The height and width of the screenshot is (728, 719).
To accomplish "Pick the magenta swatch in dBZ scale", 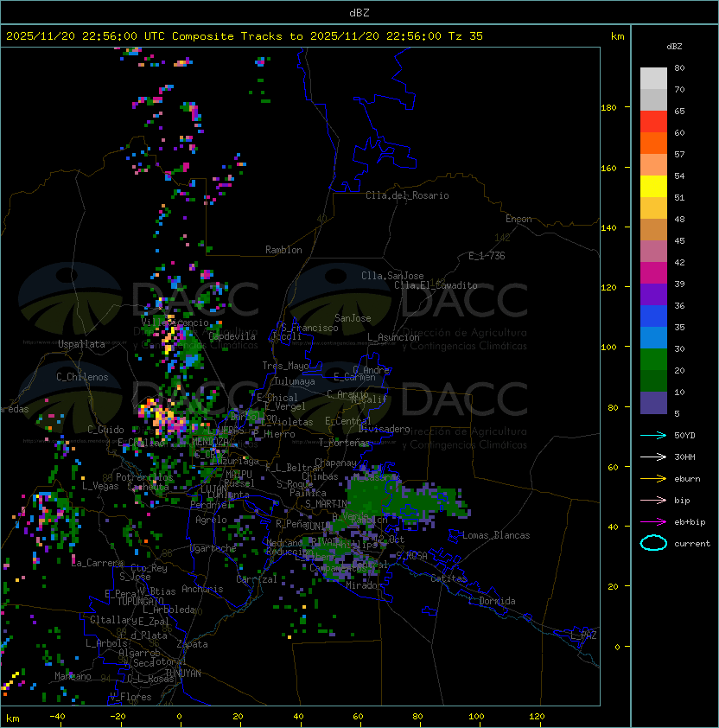I will click(x=653, y=273).
